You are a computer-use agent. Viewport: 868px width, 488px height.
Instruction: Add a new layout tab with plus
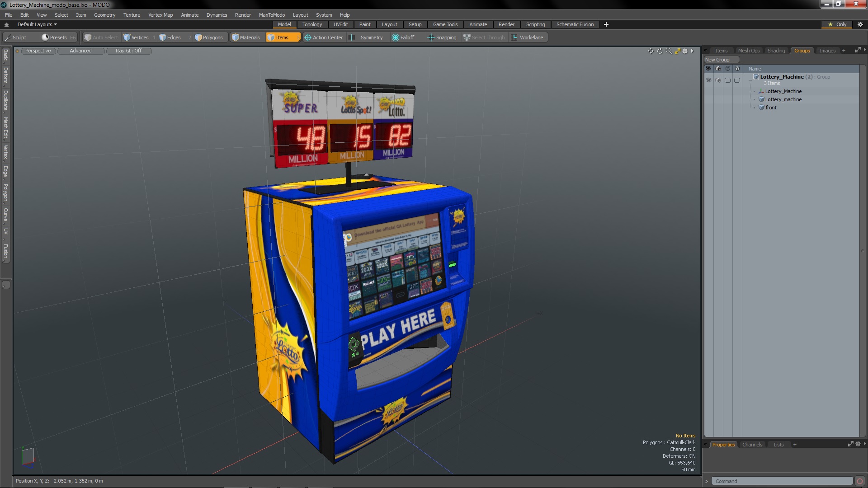pyautogui.click(x=606, y=24)
